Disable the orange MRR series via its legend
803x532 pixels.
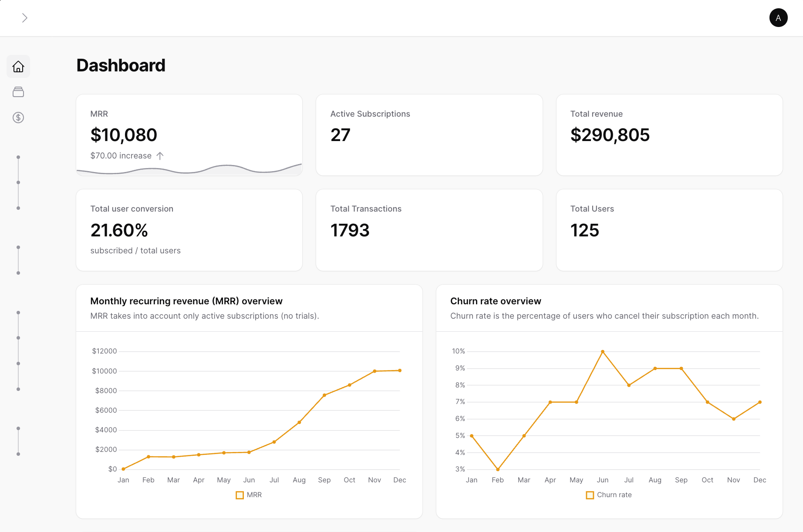[x=240, y=495]
